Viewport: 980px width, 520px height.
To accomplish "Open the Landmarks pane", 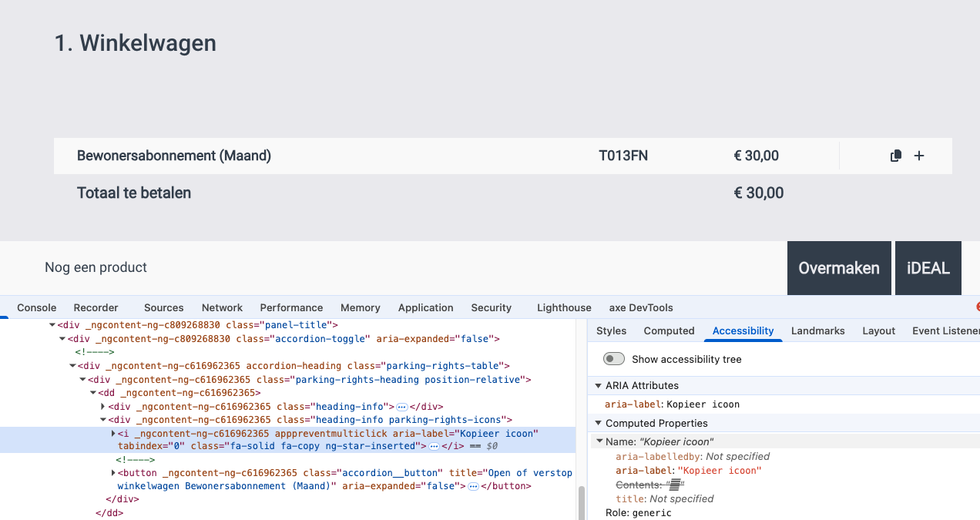I will click(818, 330).
